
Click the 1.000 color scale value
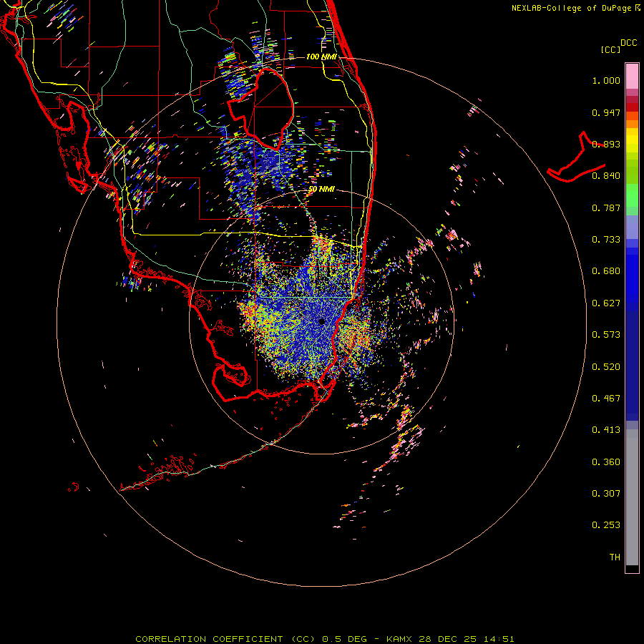[x=606, y=80]
